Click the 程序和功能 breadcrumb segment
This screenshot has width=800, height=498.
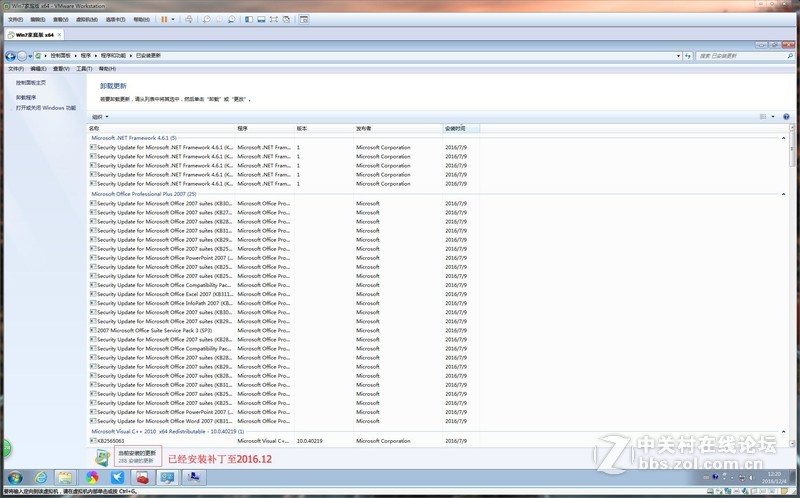pyautogui.click(x=113, y=56)
